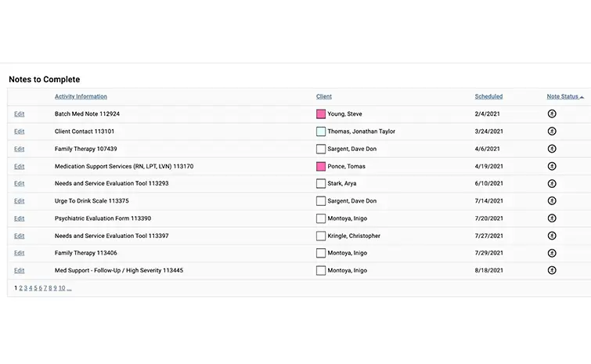This screenshot has height=364, width=591.
Task: Click status icon for Med Support Follow-Up 113445
Action: click(x=551, y=271)
